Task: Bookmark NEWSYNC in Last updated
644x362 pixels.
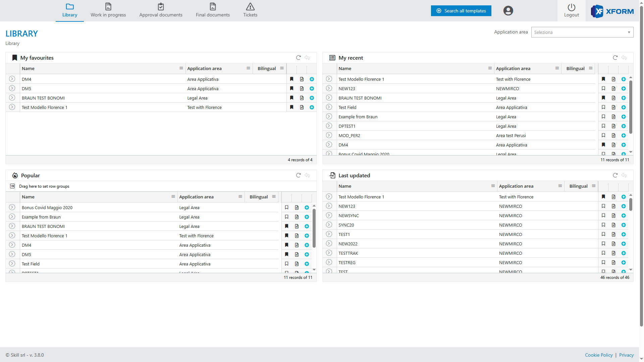Action: point(603,216)
